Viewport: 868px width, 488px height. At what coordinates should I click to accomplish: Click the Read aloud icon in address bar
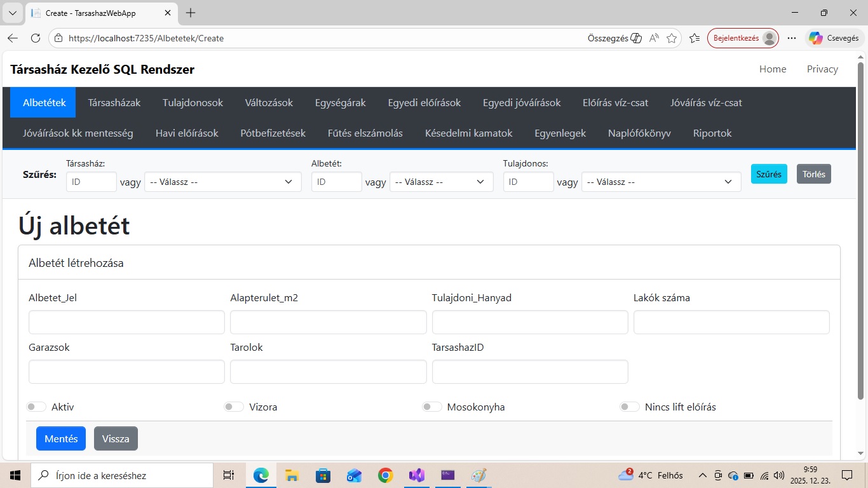tap(654, 38)
